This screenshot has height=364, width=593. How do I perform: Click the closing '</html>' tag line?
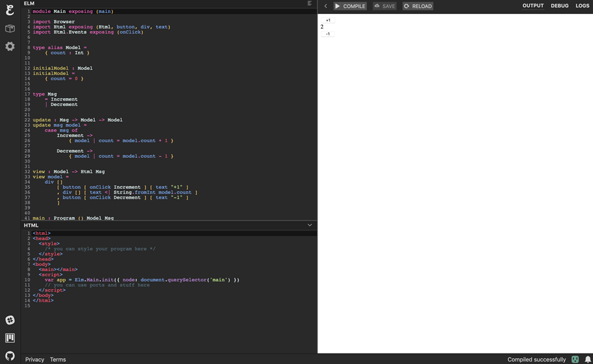point(43,301)
